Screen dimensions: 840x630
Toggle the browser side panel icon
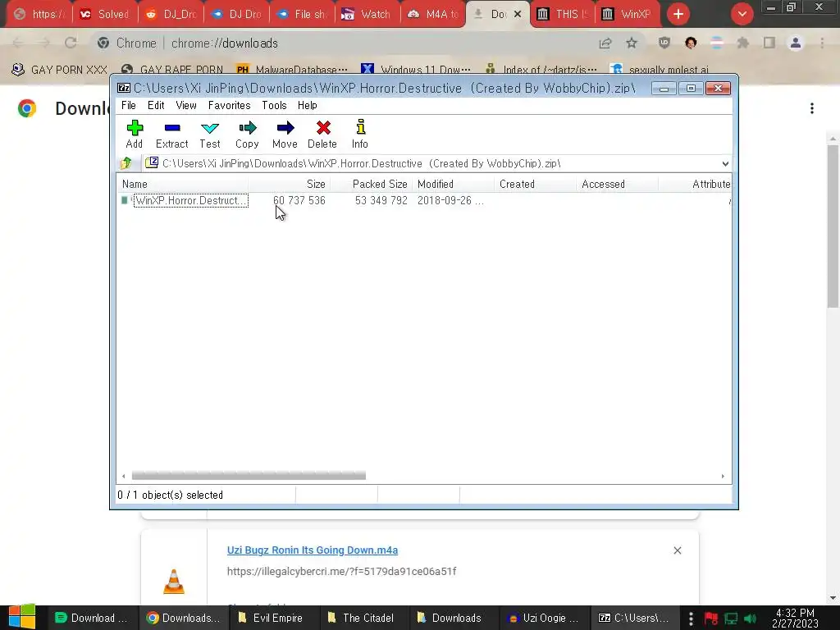(769, 43)
